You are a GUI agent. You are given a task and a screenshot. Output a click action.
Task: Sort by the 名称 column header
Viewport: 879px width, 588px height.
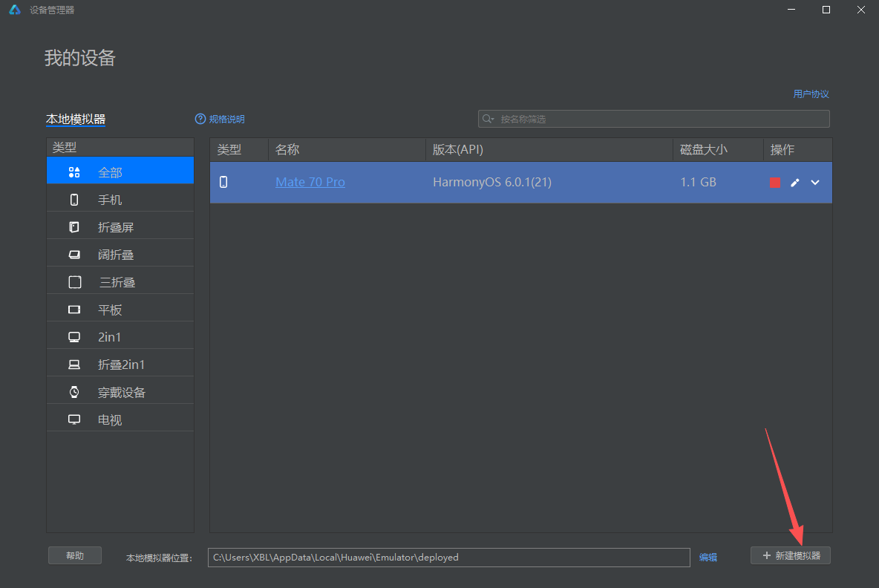(347, 150)
